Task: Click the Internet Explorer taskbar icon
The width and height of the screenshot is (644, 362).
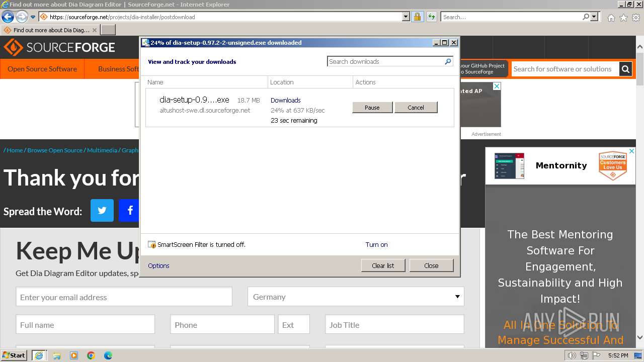Action: coord(39,355)
